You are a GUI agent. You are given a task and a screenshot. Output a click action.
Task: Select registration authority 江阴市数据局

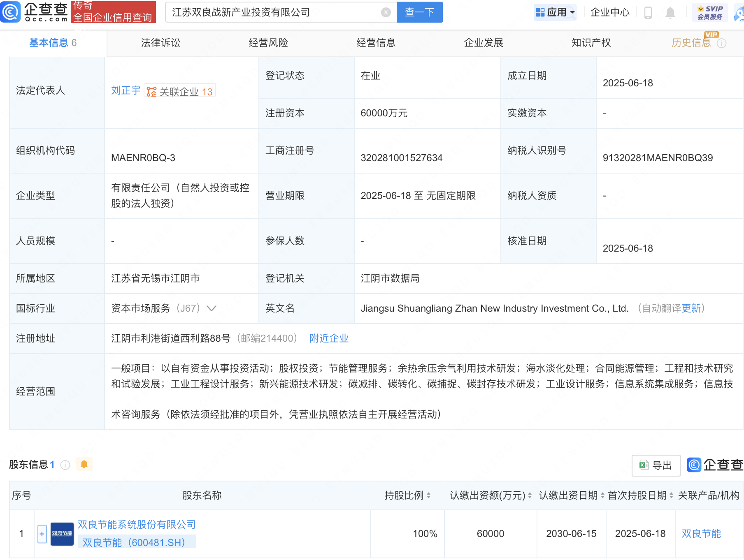click(x=390, y=278)
